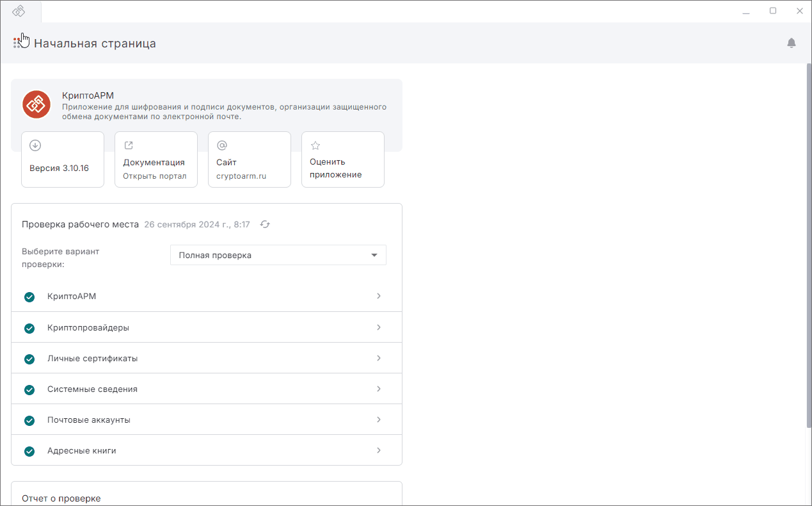Screen dimensions: 812x506
Task: Click the Адресные книги row label
Action: tap(82, 450)
